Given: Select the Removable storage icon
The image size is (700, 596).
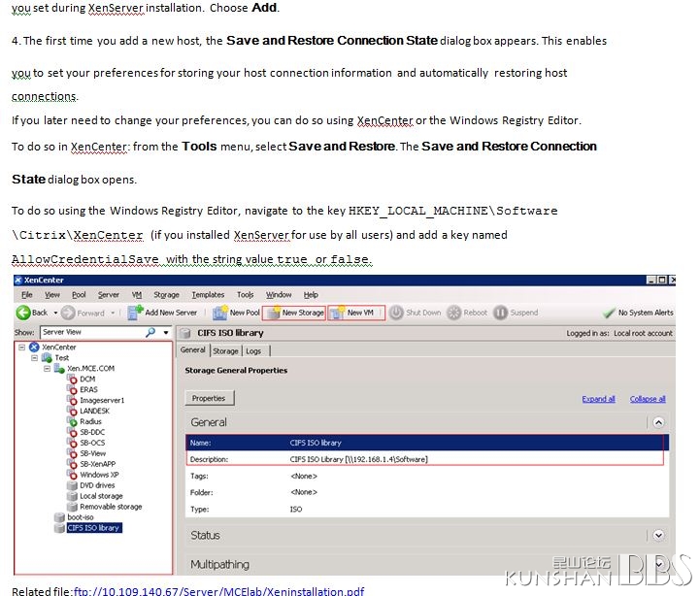Looking at the screenshot, I should (x=72, y=507).
